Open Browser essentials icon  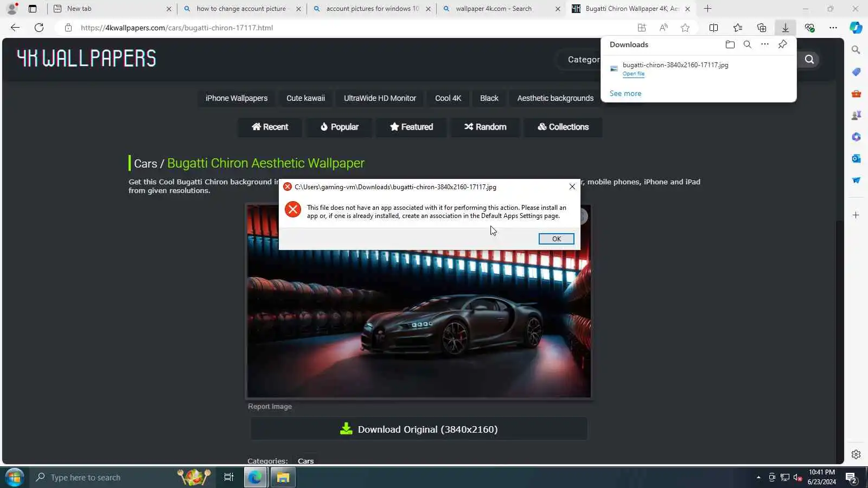(x=809, y=28)
